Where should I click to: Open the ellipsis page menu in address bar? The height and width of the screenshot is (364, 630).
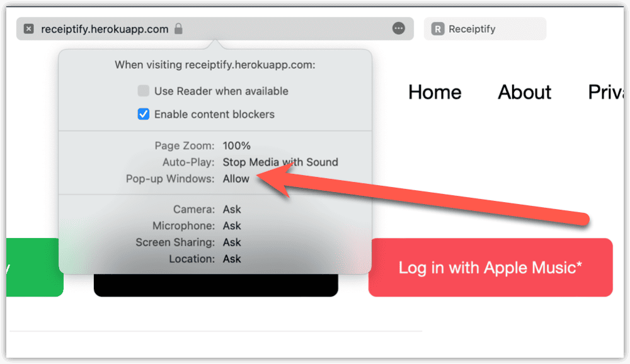398,28
